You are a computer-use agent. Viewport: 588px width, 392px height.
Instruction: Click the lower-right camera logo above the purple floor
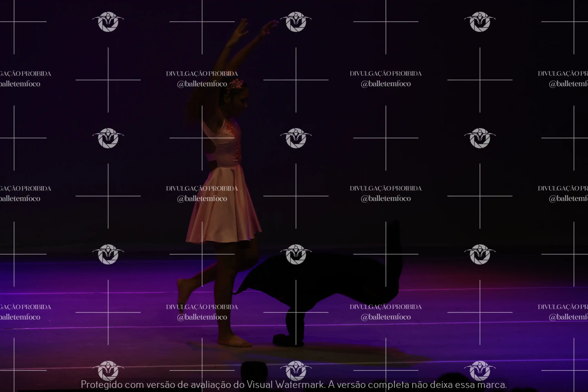(480, 254)
